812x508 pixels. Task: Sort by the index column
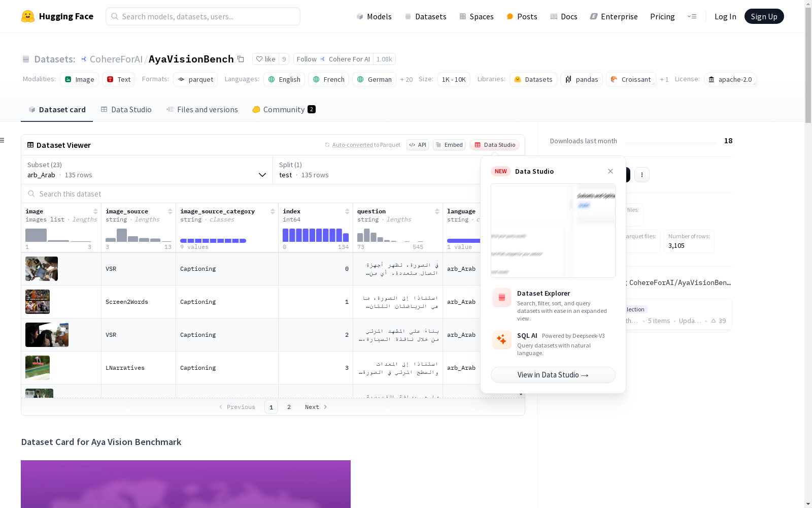pos(347,211)
